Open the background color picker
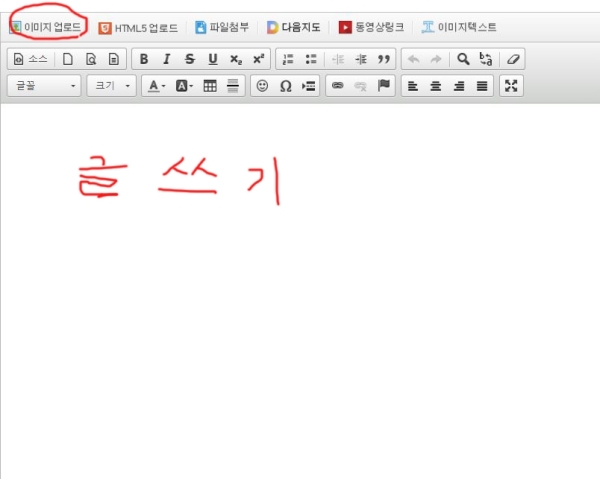 [x=184, y=86]
